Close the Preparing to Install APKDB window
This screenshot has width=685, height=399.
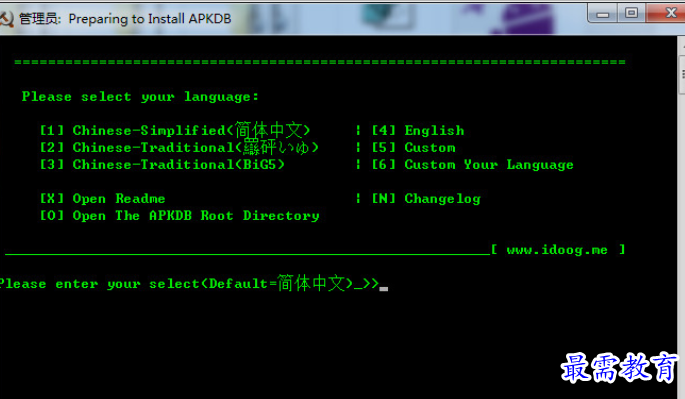(x=666, y=13)
